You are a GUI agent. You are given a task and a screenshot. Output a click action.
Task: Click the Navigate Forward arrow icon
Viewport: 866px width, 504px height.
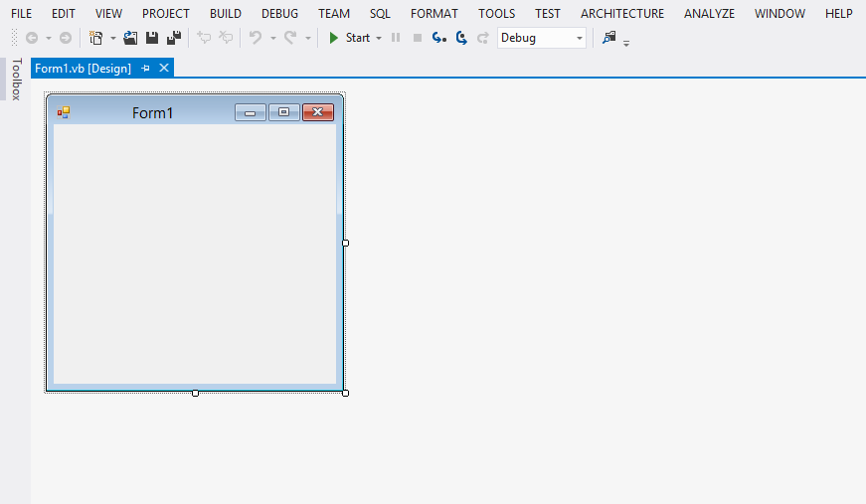(66, 38)
